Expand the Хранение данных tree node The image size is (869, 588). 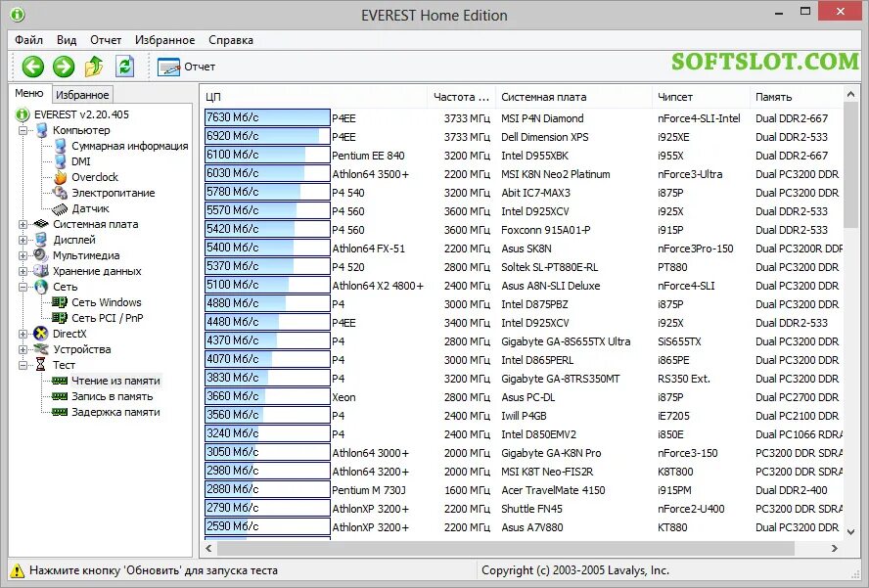pos(23,271)
